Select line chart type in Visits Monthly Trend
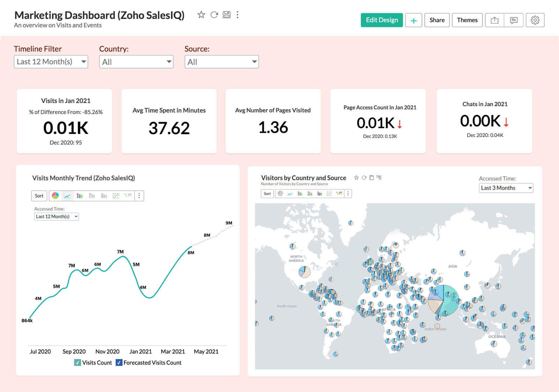This screenshot has height=392, width=559. [x=67, y=196]
